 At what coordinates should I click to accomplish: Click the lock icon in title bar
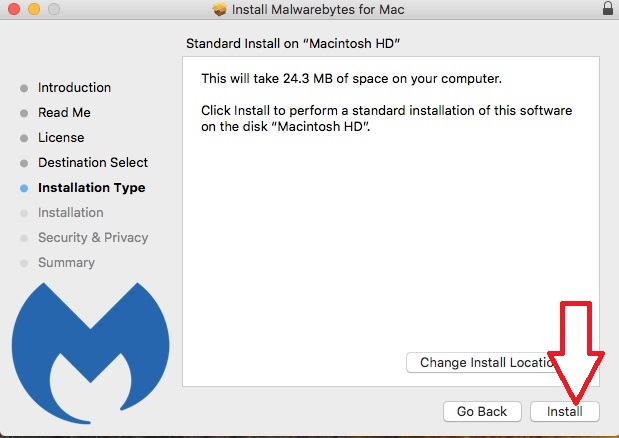tap(608, 8)
